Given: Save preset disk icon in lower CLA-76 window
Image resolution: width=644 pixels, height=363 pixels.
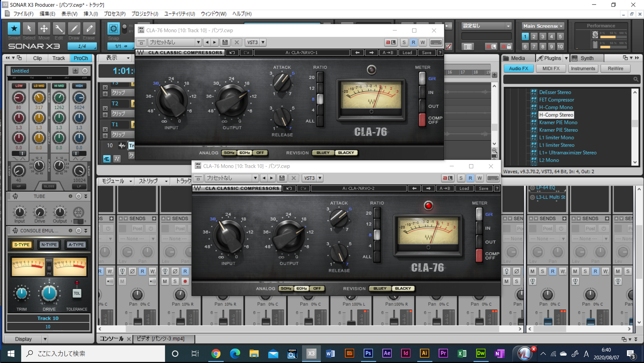Looking at the screenshot, I should 282,178.
